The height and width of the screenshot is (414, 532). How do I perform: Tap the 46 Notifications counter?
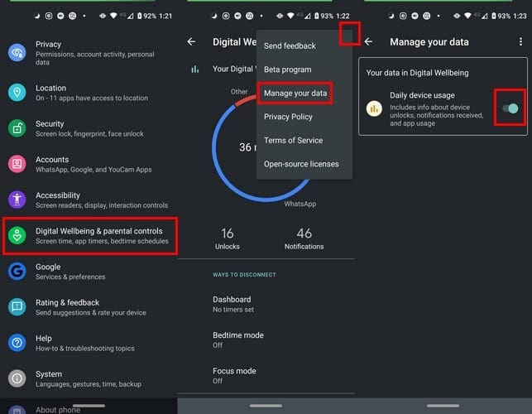pyautogui.click(x=304, y=238)
